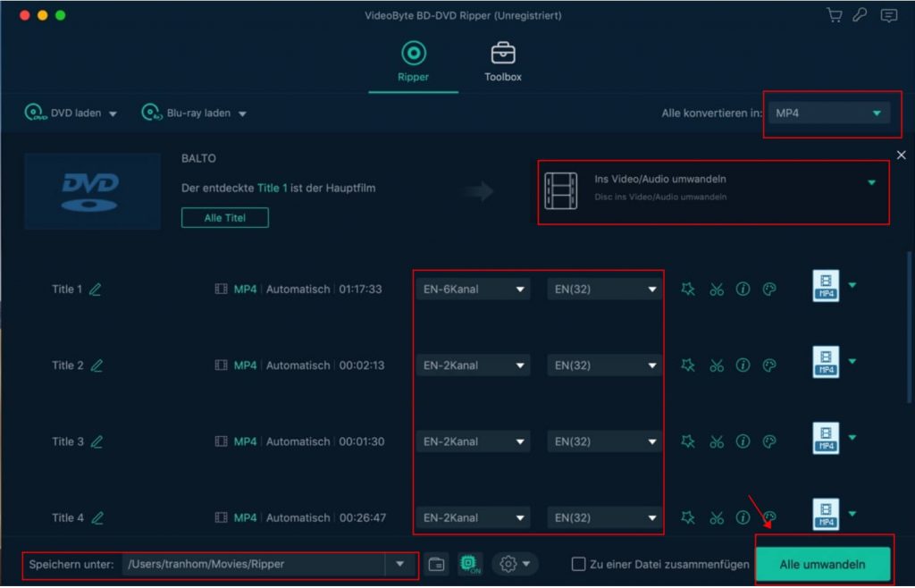Toggle GPU hardware acceleration ON switch
This screenshot has height=588, width=915.
[468, 564]
